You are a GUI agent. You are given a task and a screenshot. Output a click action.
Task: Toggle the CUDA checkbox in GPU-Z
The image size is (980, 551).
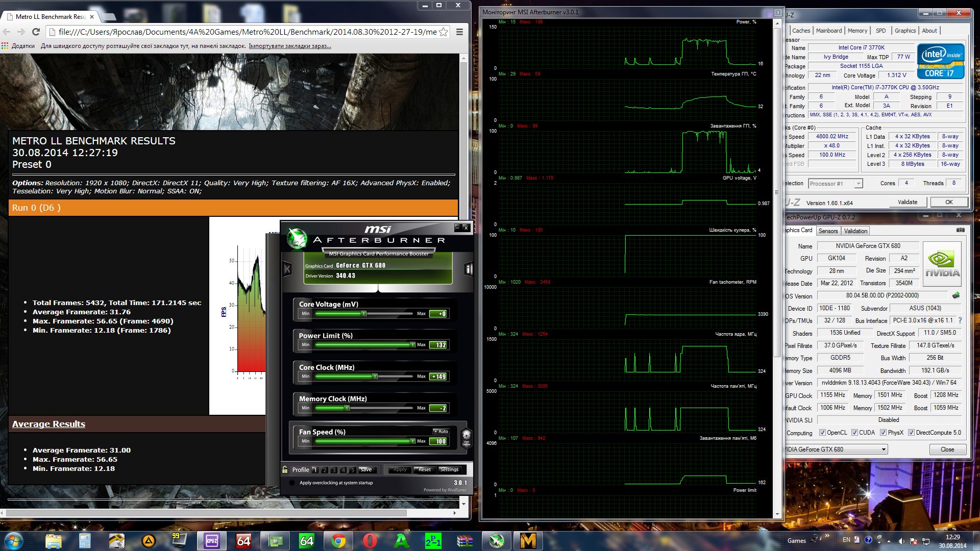854,433
